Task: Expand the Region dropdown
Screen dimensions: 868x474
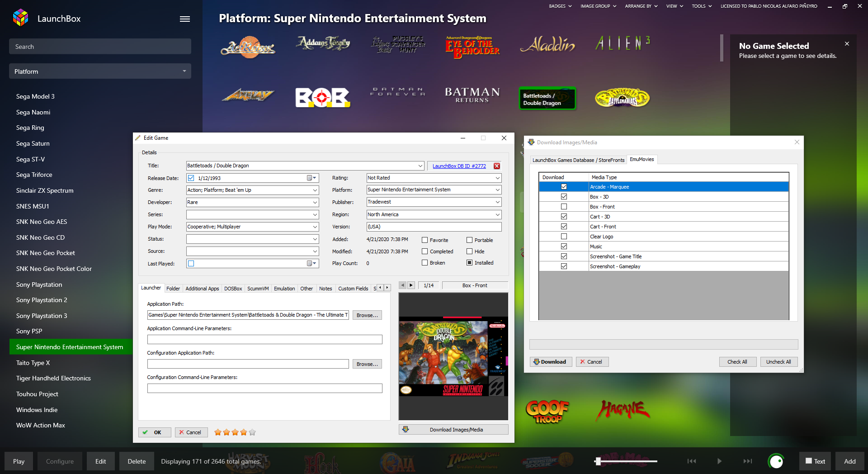Action: click(x=497, y=215)
